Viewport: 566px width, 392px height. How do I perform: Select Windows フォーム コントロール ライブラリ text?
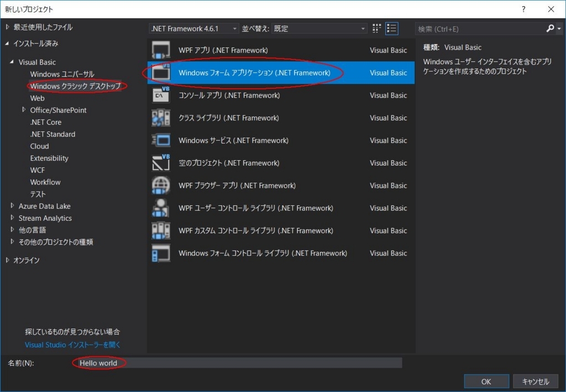pyautogui.click(x=263, y=253)
